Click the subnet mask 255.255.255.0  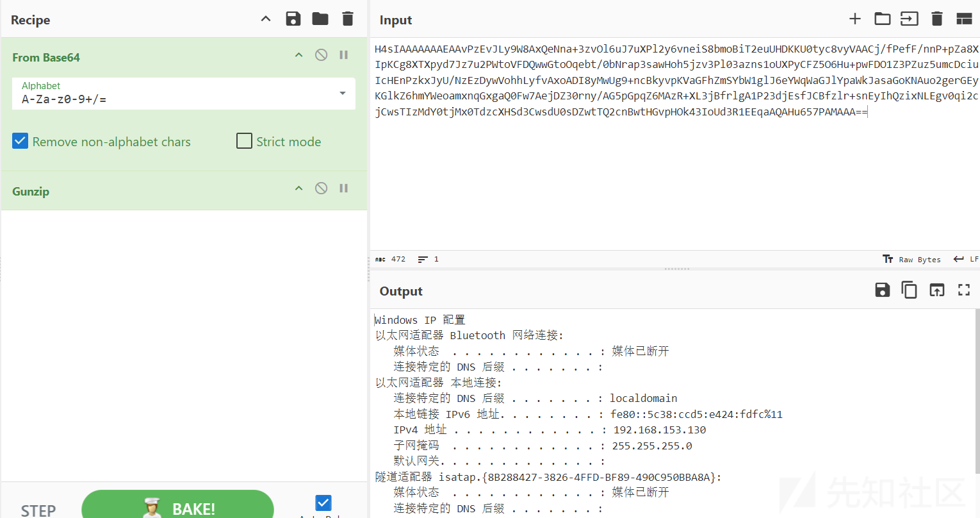[x=652, y=446]
